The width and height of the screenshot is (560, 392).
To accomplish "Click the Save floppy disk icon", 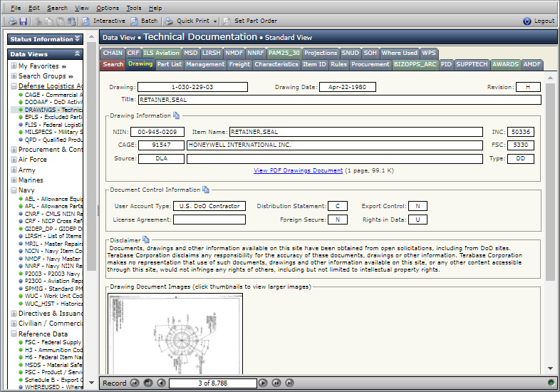I will pyautogui.click(x=24, y=21).
